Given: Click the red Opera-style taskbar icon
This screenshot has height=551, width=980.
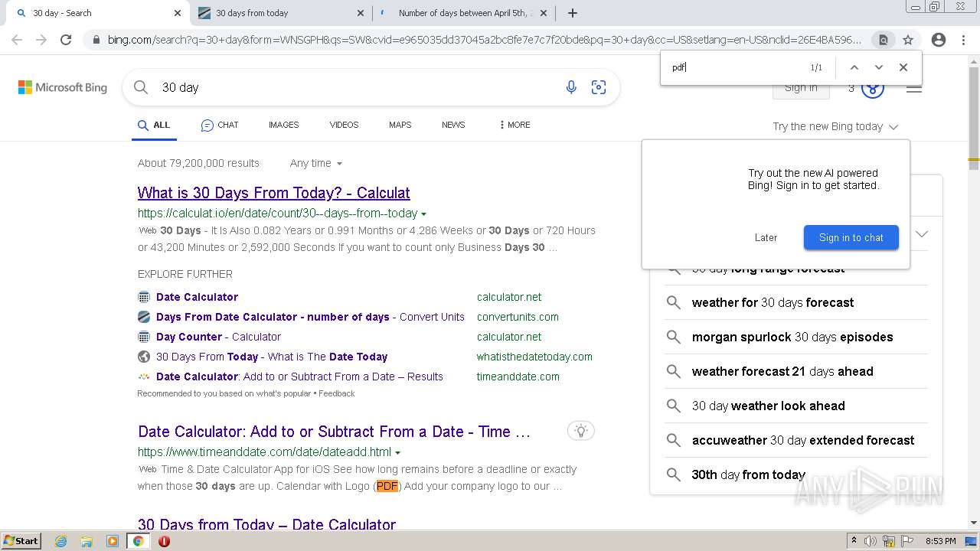Looking at the screenshot, I should [x=164, y=541].
